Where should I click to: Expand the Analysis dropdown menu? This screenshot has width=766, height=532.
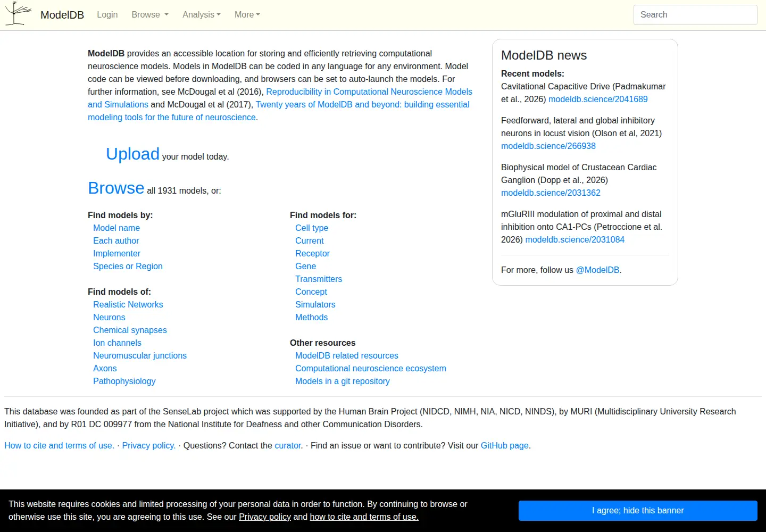(x=202, y=15)
